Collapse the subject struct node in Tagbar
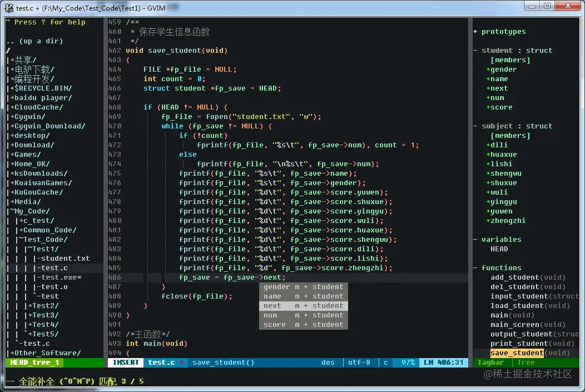The image size is (585, 392). tap(475, 126)
